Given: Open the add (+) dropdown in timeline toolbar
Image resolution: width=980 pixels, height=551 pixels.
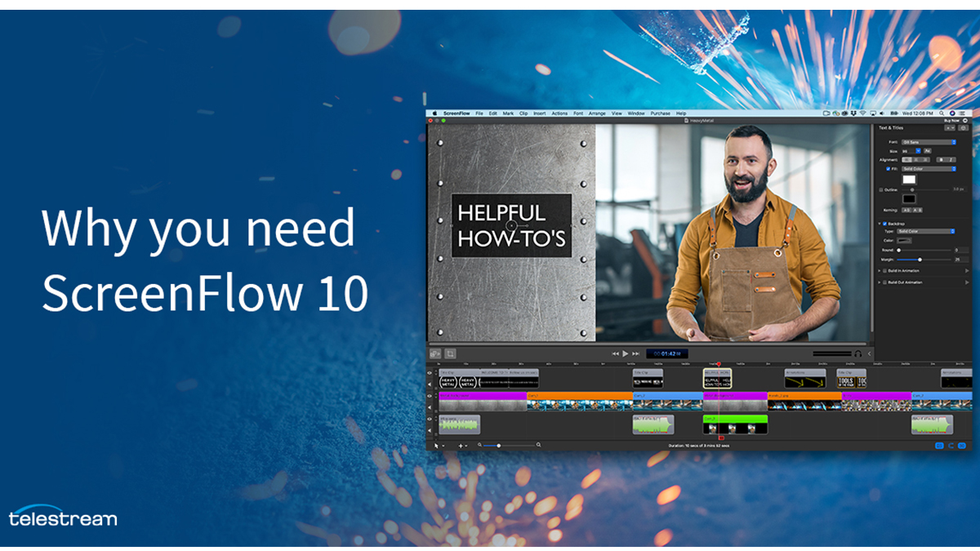Looking at the screenshot, I should coord(463,445).
